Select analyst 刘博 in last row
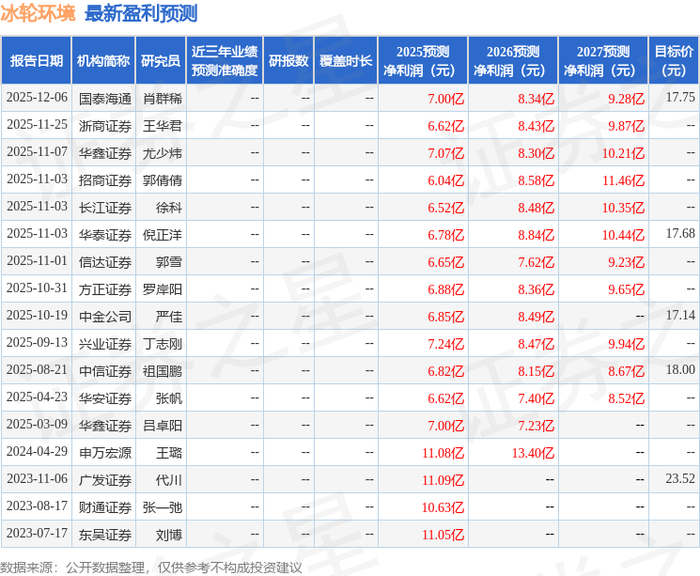 (x=169, y=535)
